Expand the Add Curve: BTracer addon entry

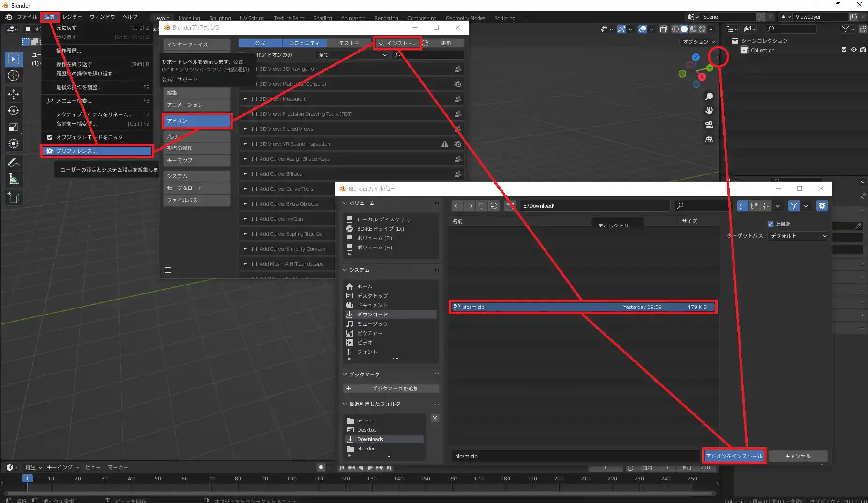click(245, 174)
